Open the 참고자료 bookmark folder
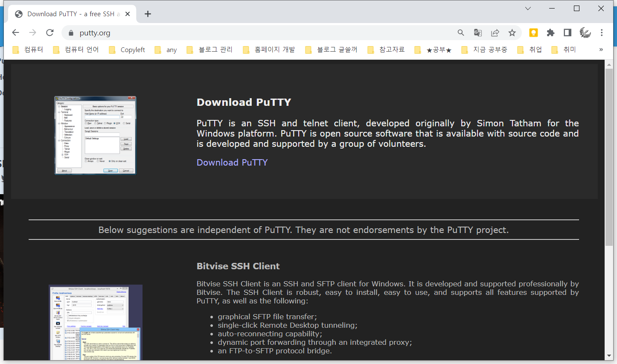This screenshot has height=364, width=617. tap(386, 50)
